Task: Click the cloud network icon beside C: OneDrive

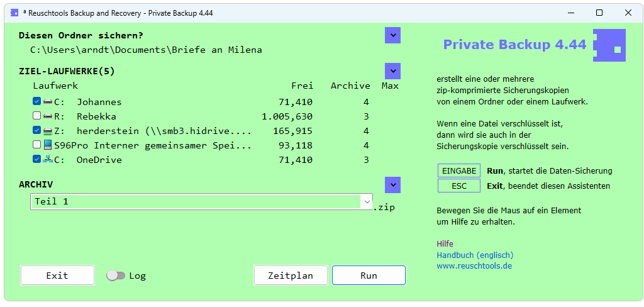Action: pyautogui.click(x=48, y=159)
